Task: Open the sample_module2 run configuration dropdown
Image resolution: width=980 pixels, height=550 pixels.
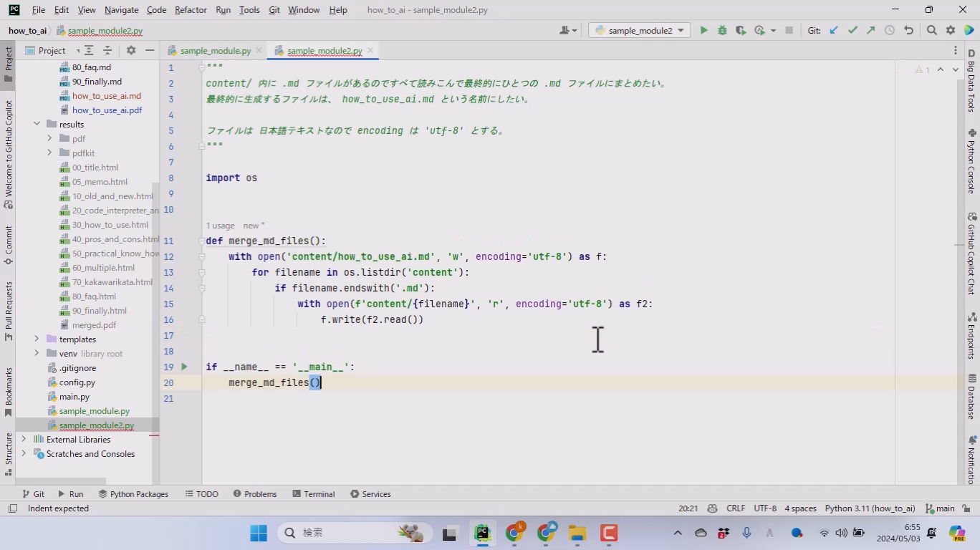Action: [639, 30]
